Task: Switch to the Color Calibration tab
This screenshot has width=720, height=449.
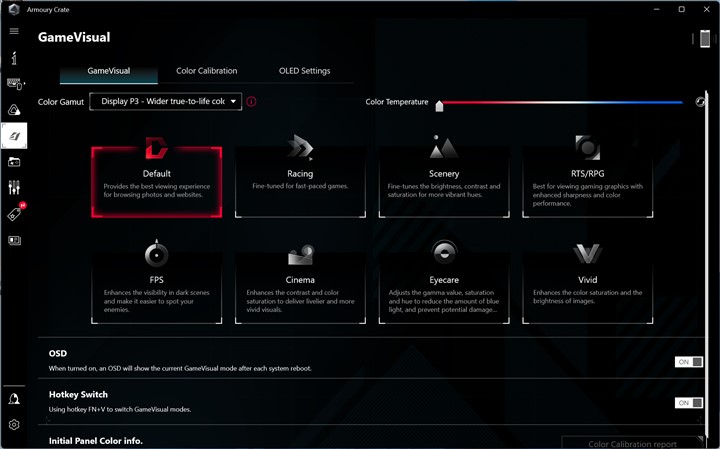Action: pos(207,71)
